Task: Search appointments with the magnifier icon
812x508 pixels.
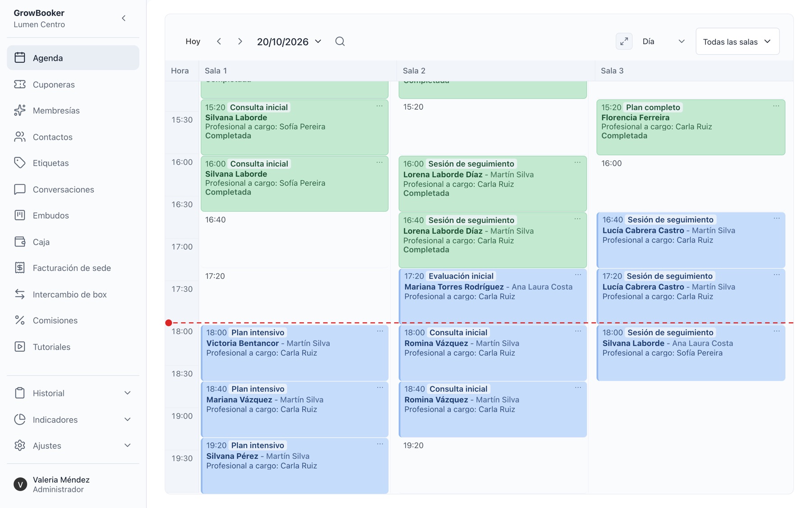Action: tap(340, 42)
